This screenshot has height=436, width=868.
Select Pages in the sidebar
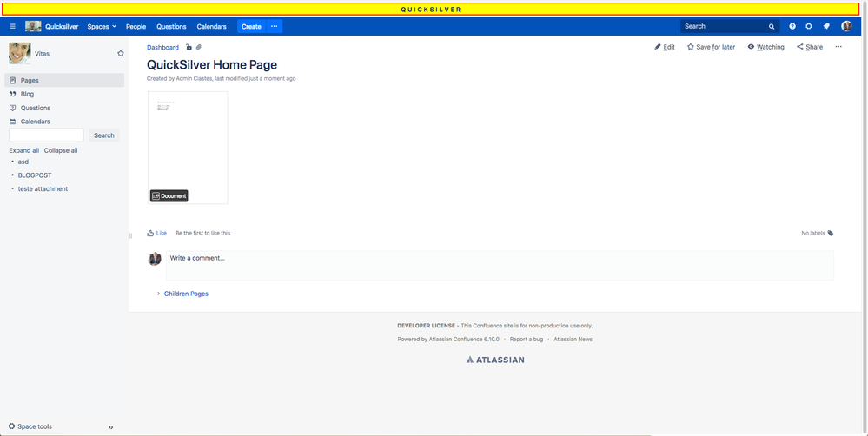click(64, 80)
